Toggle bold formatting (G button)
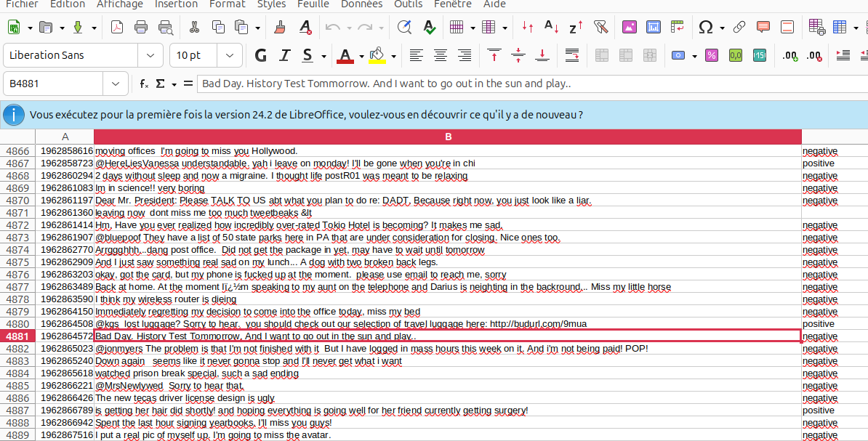 (x=261, y=55)
